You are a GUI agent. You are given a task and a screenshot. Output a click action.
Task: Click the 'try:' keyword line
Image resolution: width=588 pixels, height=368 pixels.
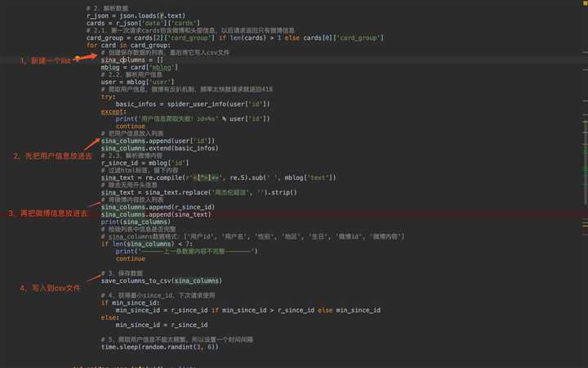108,96
